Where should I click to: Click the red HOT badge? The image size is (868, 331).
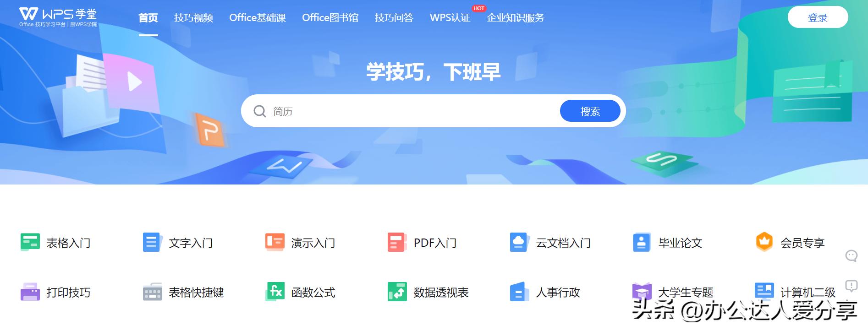pyautogui.click(x=479, y=8)
